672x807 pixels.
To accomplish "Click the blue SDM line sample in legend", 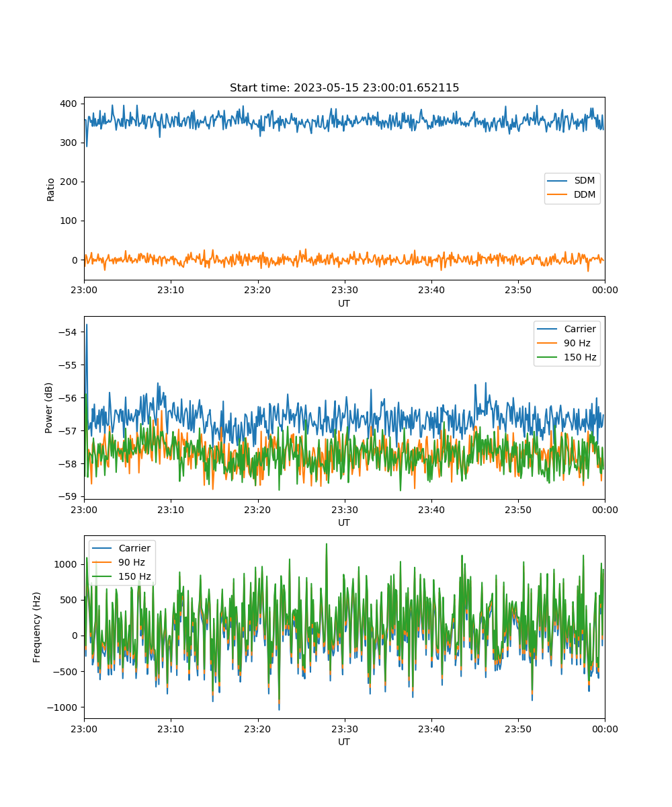I will click(558, 182).
